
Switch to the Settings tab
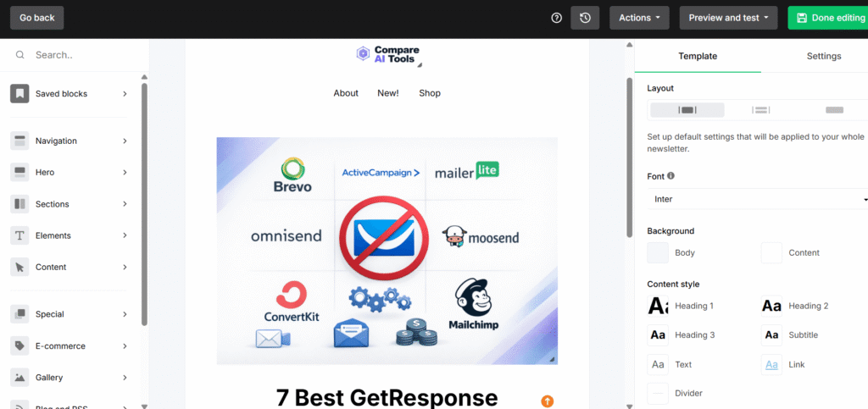coord(824,56)
